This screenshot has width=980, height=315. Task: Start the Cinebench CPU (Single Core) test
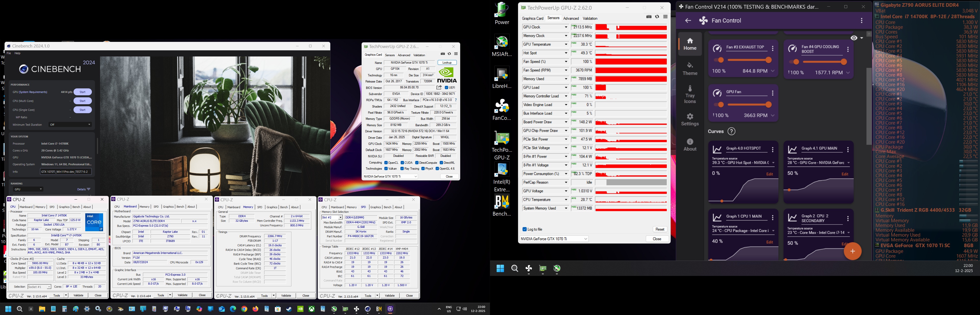click(x=82, y=110)
